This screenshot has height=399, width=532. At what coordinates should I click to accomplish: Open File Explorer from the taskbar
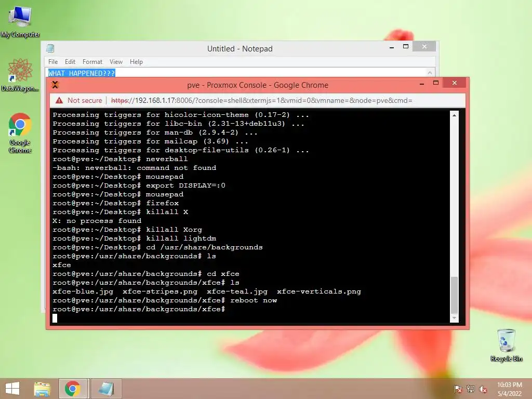click(42, 389)
